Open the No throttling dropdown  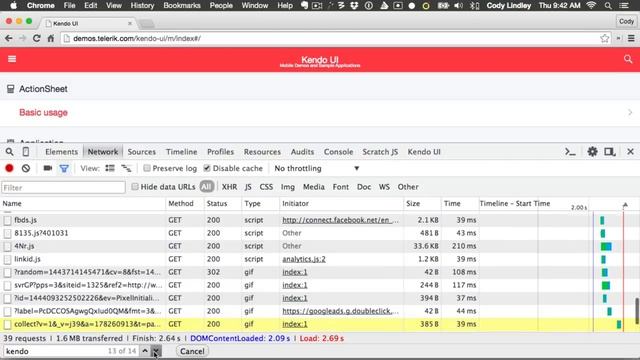tap(317, 168)
